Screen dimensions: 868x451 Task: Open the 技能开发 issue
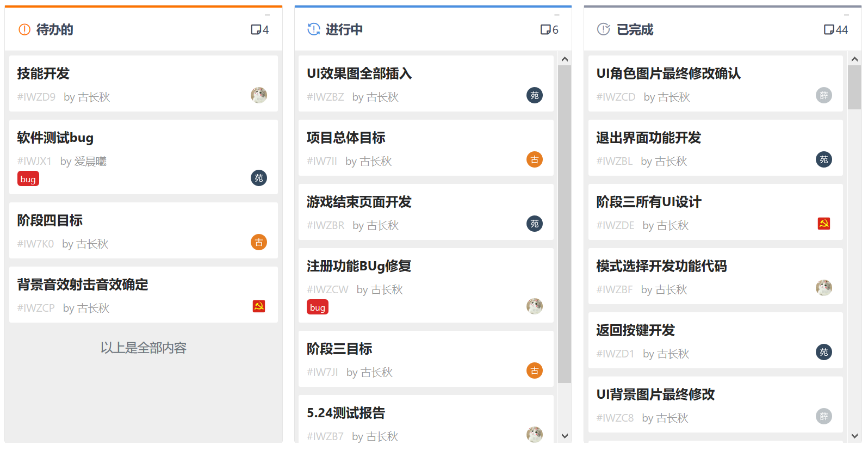tap(44, 73)
